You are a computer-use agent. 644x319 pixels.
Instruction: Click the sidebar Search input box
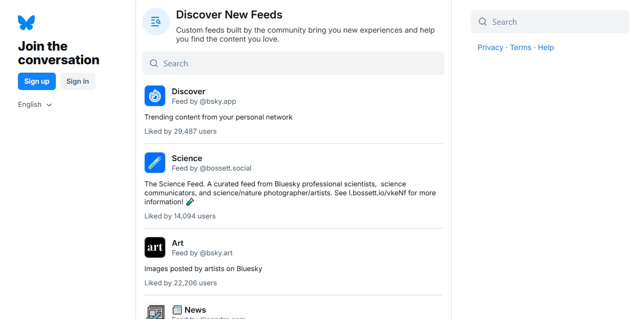click(550, 22)
